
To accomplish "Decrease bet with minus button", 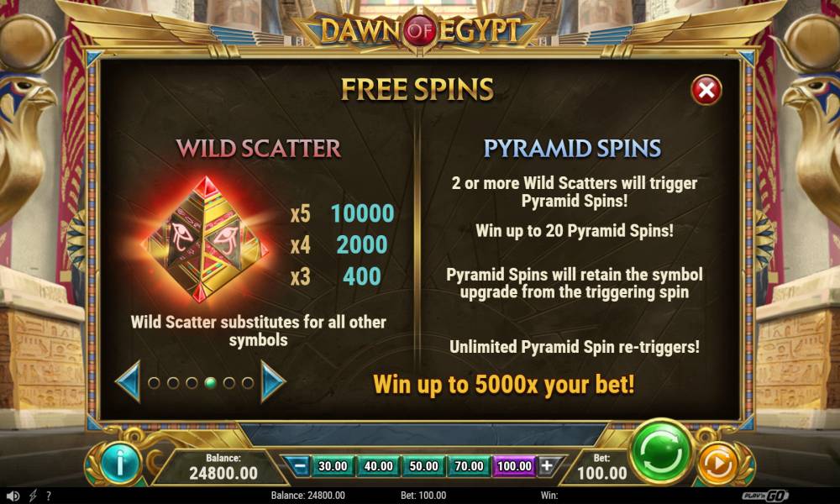I will click(x=300, y=466).
